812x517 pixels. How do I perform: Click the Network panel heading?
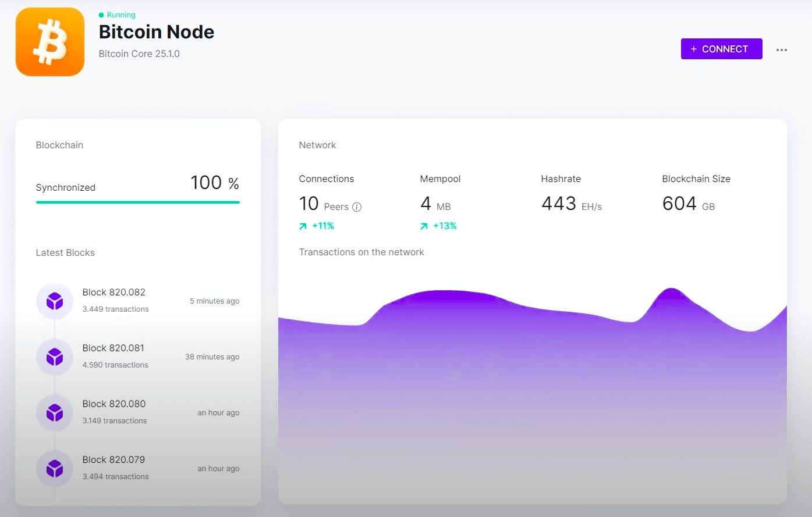(317, 145)
